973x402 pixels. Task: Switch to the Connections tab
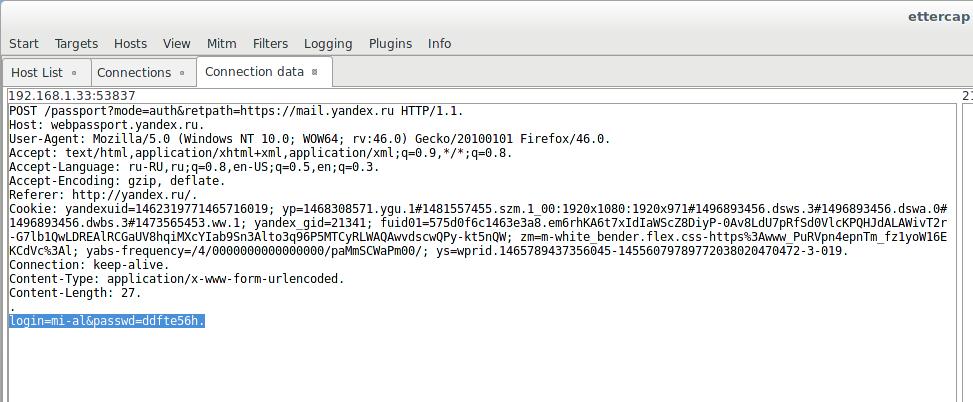click(134, 73)
